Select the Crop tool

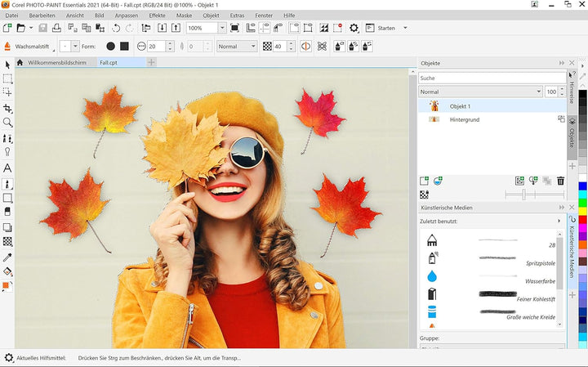click(7, 109)
